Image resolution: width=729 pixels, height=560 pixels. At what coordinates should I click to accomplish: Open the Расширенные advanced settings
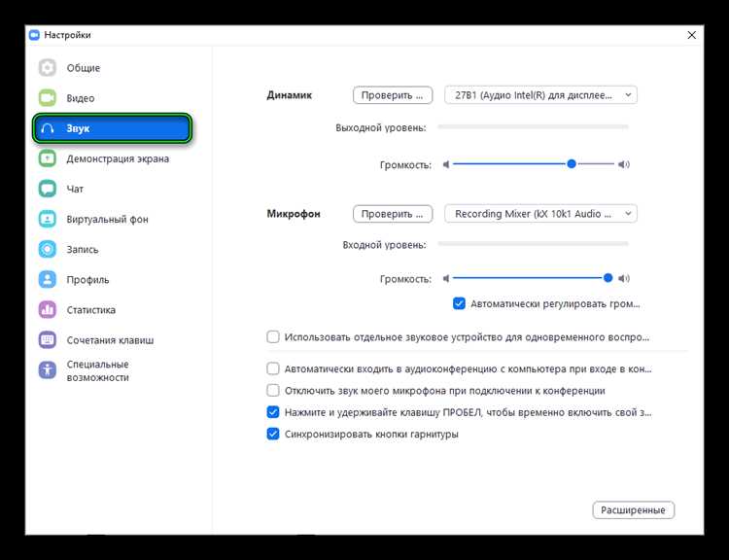coord(633,509)
